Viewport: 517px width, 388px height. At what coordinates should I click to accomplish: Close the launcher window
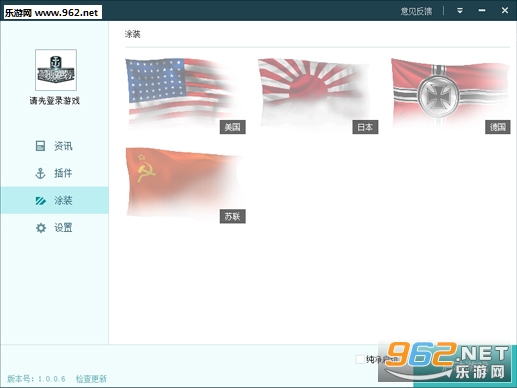point(505,11)
